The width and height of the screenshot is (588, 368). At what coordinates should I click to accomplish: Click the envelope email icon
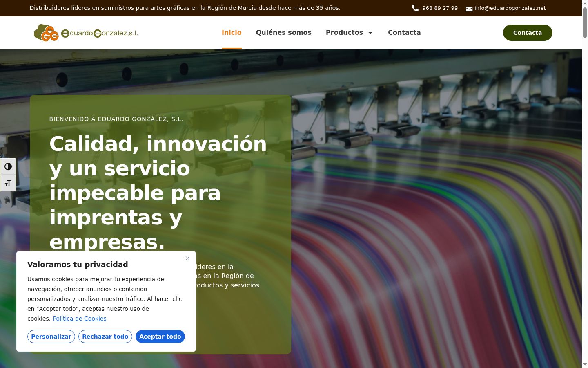click(x=469, y=9)
